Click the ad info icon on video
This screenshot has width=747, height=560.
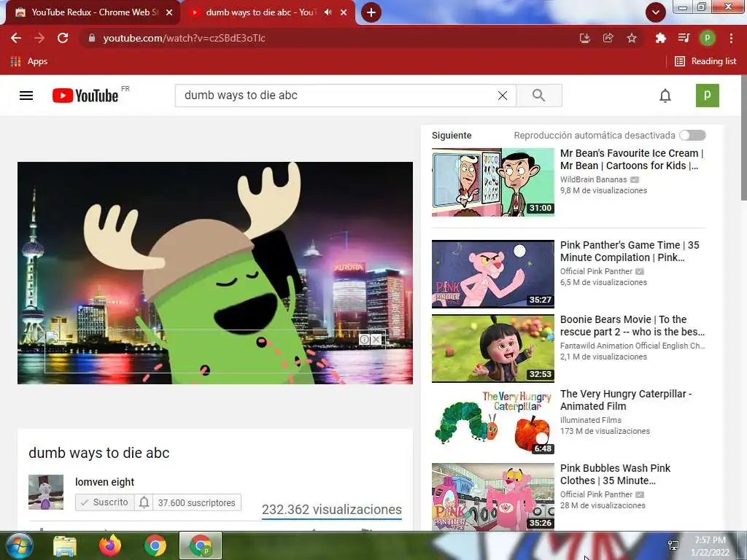[x=365, y=340]
